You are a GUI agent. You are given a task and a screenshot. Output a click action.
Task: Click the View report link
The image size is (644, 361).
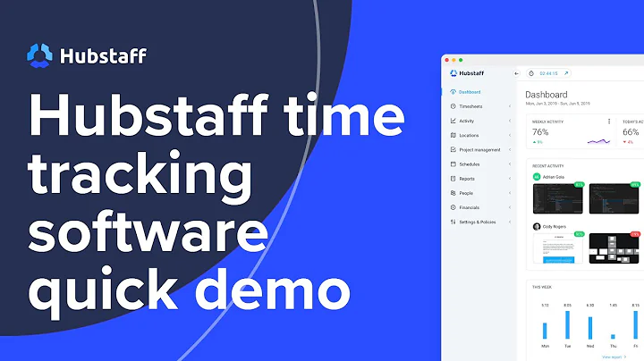pyautogui.click(x=614, y=357)
